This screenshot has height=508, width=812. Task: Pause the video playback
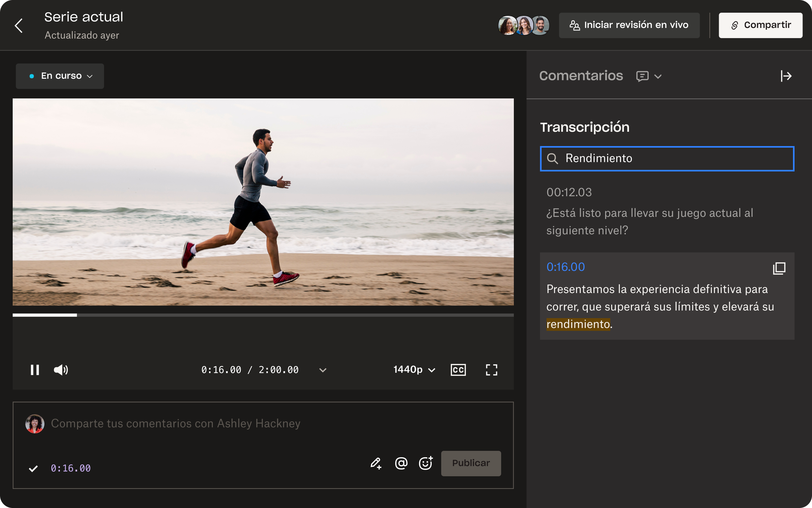pos(35,370)
